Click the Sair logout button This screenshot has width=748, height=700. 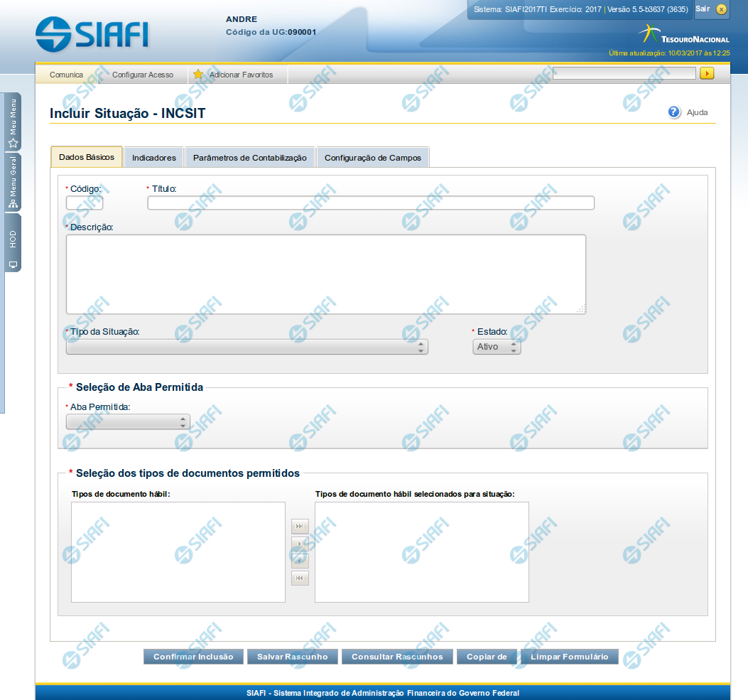point(711,9)
